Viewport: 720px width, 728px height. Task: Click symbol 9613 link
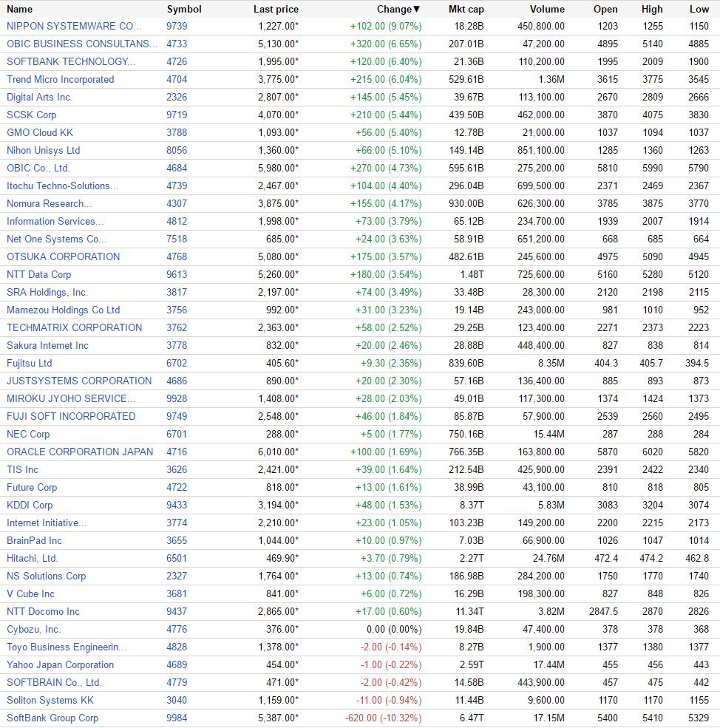[177, 274]
